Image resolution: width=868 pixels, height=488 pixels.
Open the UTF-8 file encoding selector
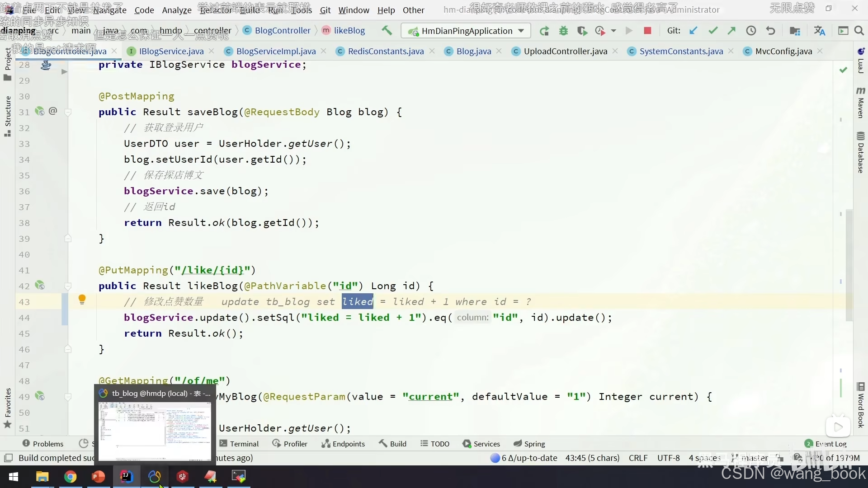click(x=668, y=458)
